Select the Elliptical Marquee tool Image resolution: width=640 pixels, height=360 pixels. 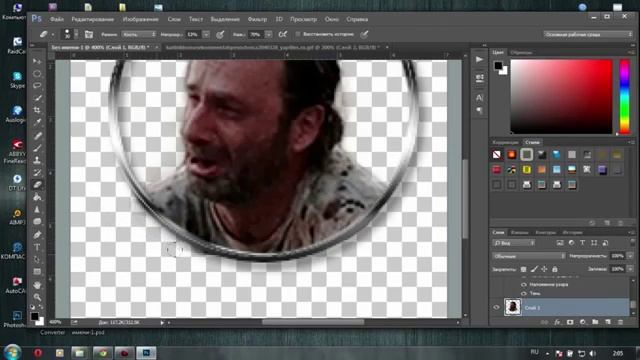(37, 73)
